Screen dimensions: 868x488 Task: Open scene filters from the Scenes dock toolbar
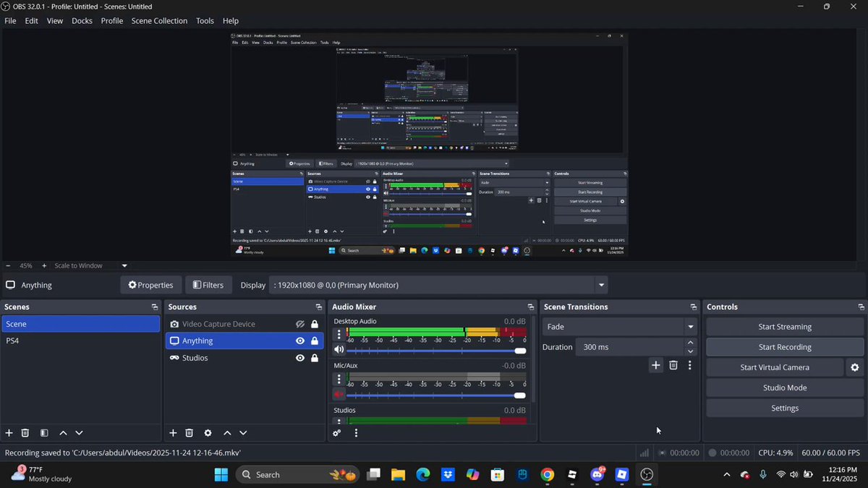(44, 433)
